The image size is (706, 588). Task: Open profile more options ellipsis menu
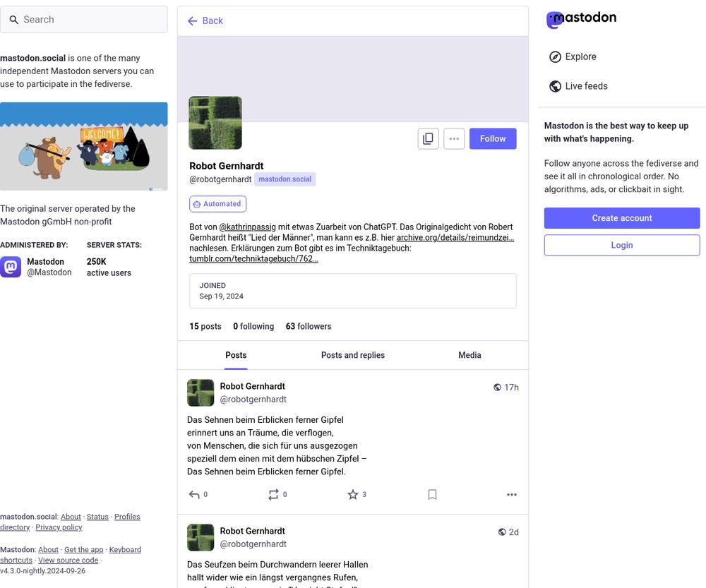pos(454,138)
